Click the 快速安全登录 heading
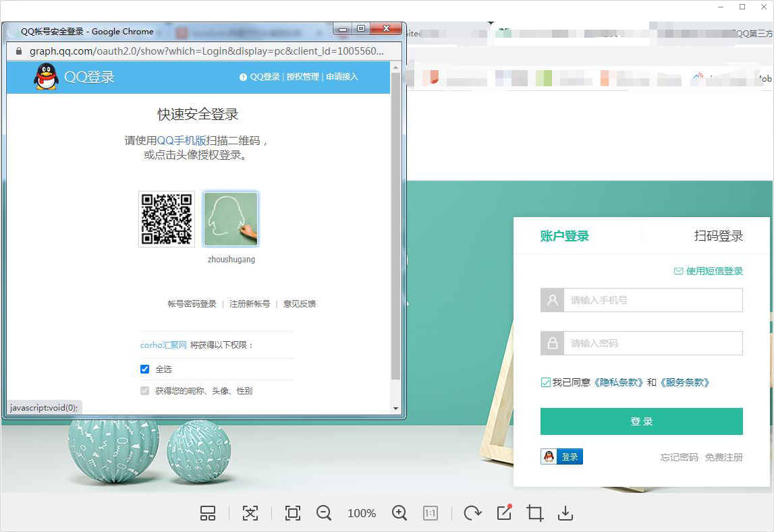 pos(198,115)
